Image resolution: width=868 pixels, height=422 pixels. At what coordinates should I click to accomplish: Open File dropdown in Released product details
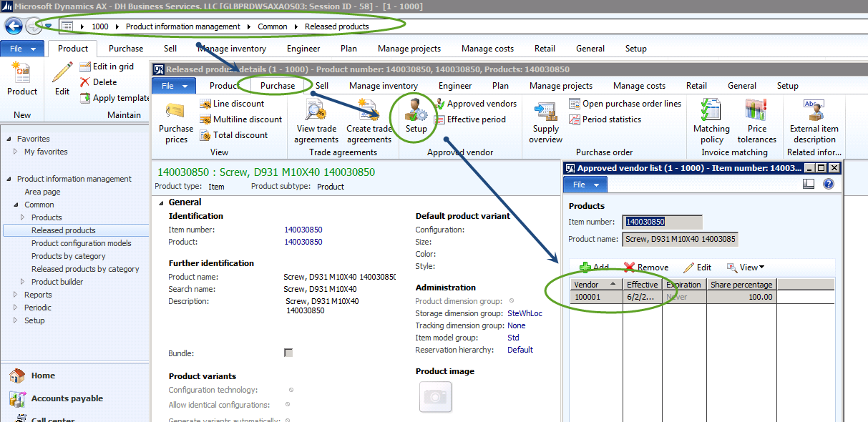173,86
